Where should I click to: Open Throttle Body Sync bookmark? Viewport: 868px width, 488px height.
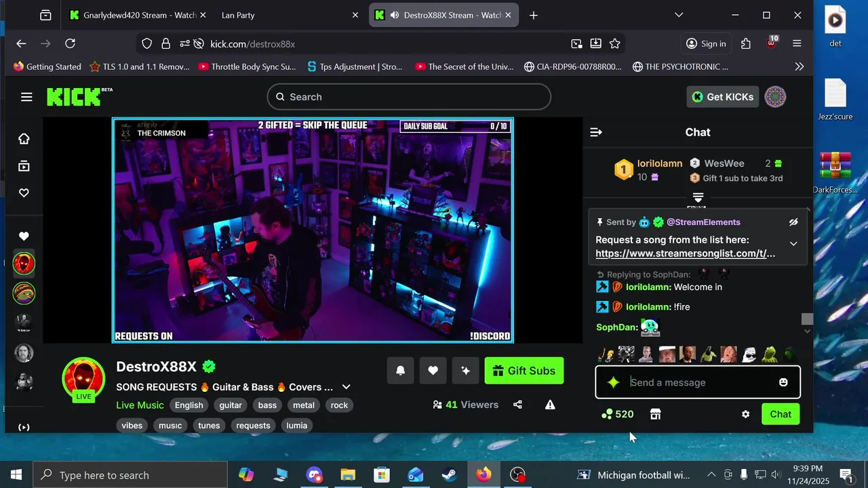(247, 66)
